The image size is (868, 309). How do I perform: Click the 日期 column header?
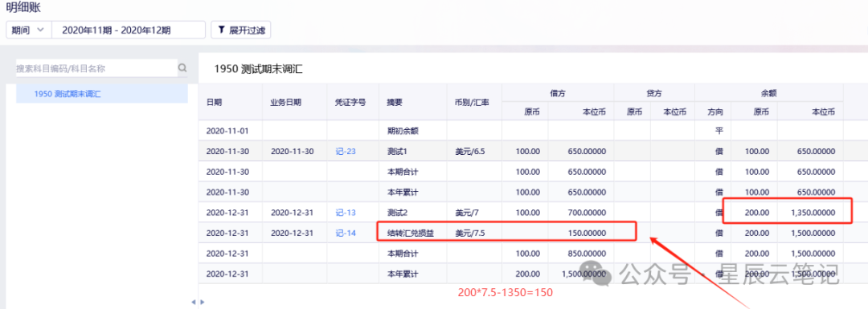[231, 102]
